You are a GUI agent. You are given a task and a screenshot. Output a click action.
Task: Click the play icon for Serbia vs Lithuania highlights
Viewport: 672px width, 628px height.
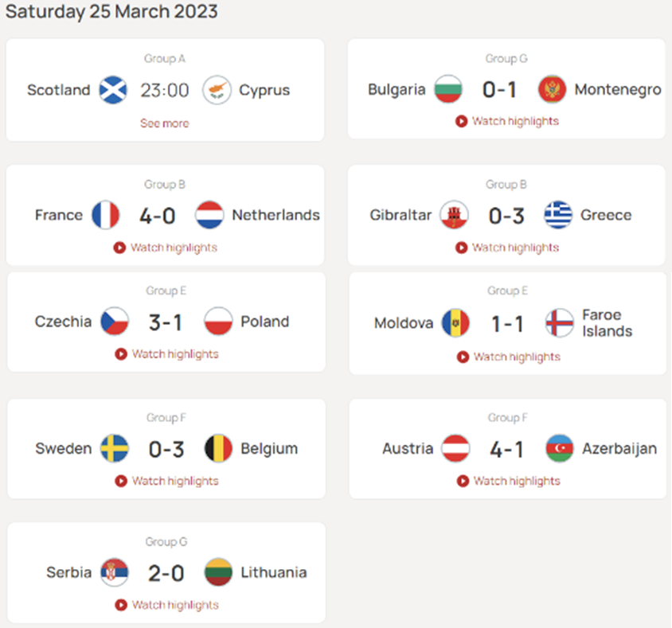click(121, 605)
